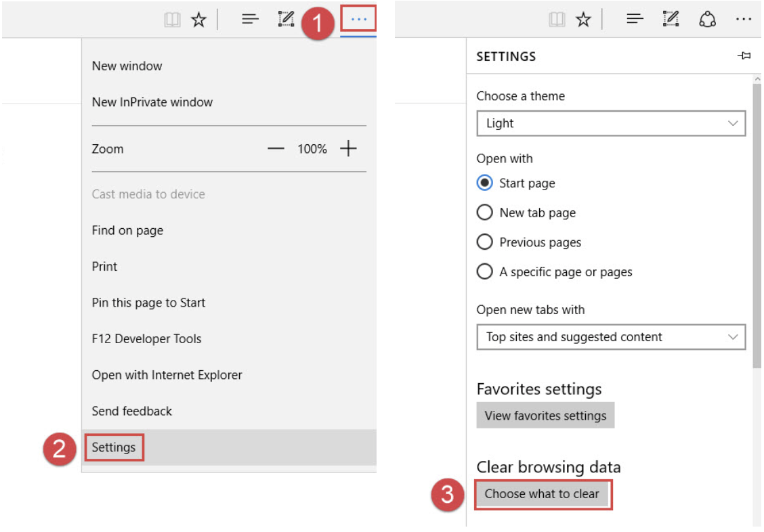The width and height of the screenshot is (764, 532).
Task: Choose 'A specific page or pages' option
Action: pyautogui.click(x=485, y=272)
